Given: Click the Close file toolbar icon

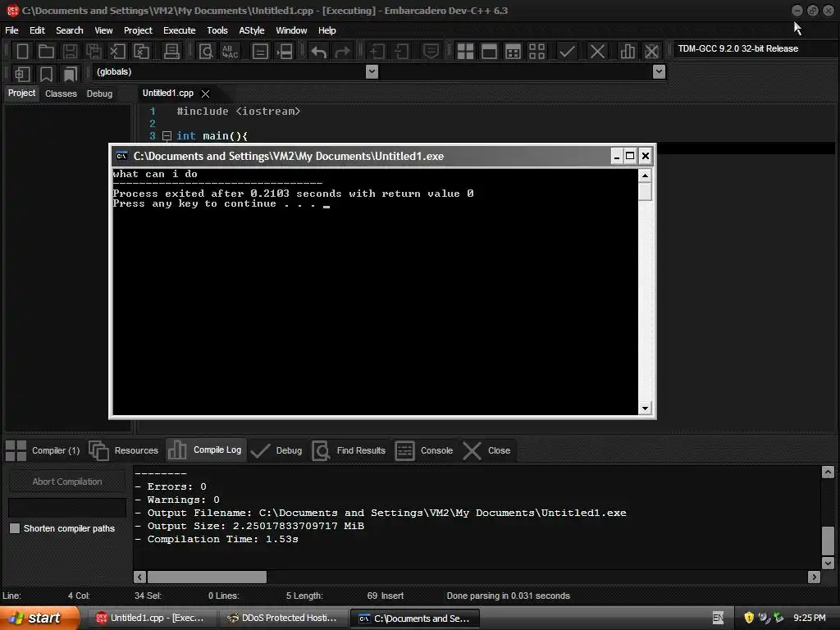Looking at the screenshot, I should 117,52.
